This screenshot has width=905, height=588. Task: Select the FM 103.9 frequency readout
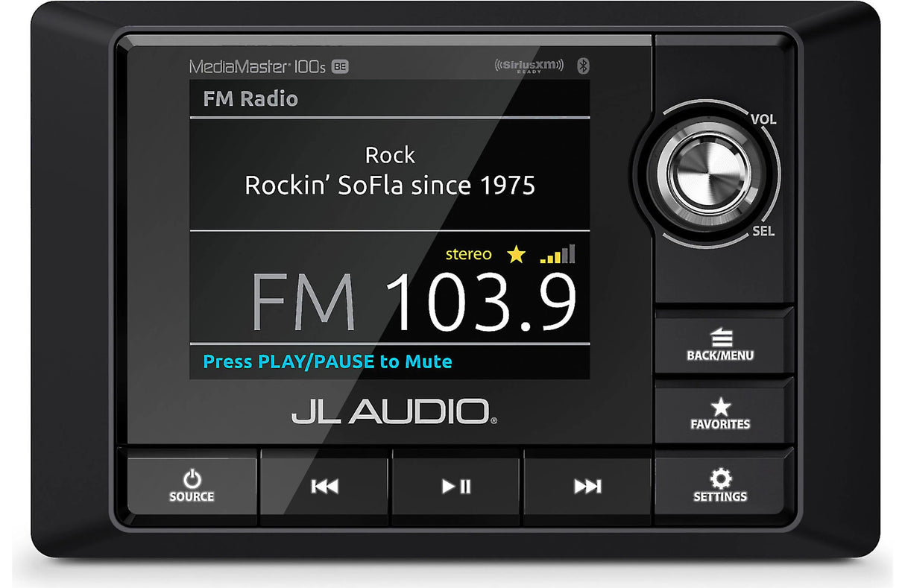[414, 303]
